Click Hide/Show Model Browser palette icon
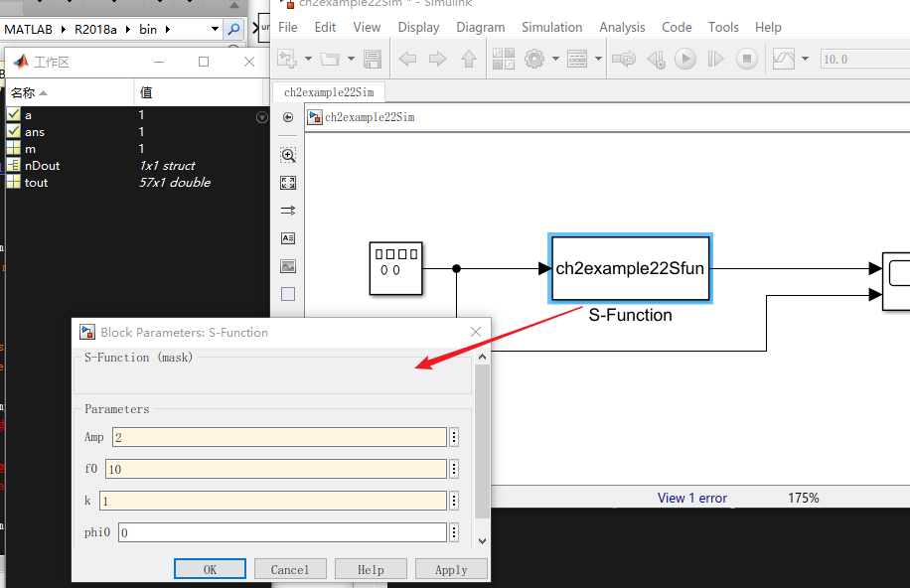This screenshot has width=910, height=588. (x=288, y=117)
